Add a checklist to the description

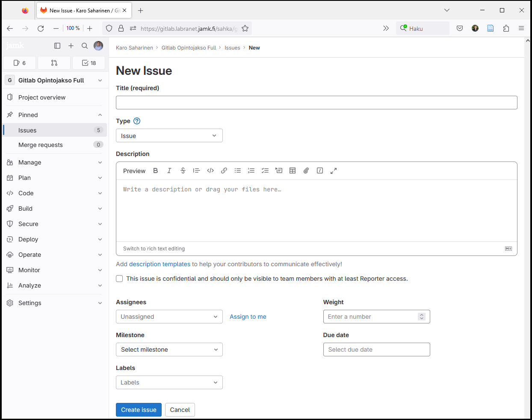[x=265, y=170]
